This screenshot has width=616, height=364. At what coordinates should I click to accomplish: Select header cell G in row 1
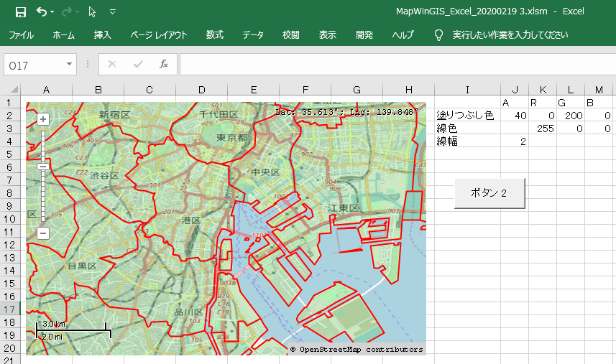[571, 103]
